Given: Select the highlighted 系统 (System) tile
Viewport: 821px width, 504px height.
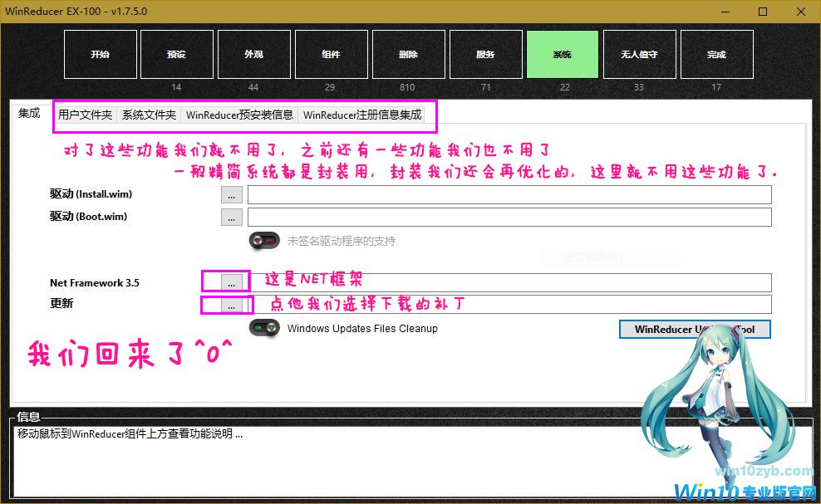Looking at the screenshot, I should point(563,55).
